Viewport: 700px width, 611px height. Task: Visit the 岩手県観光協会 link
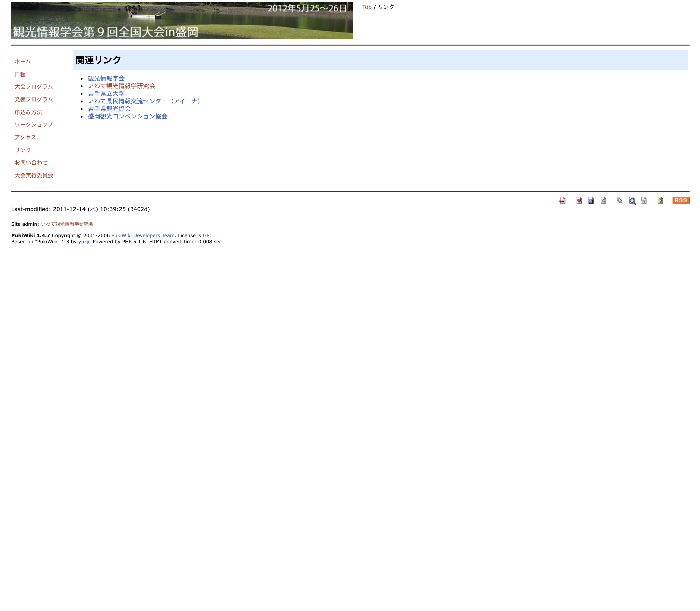click(x=109, y=109)
